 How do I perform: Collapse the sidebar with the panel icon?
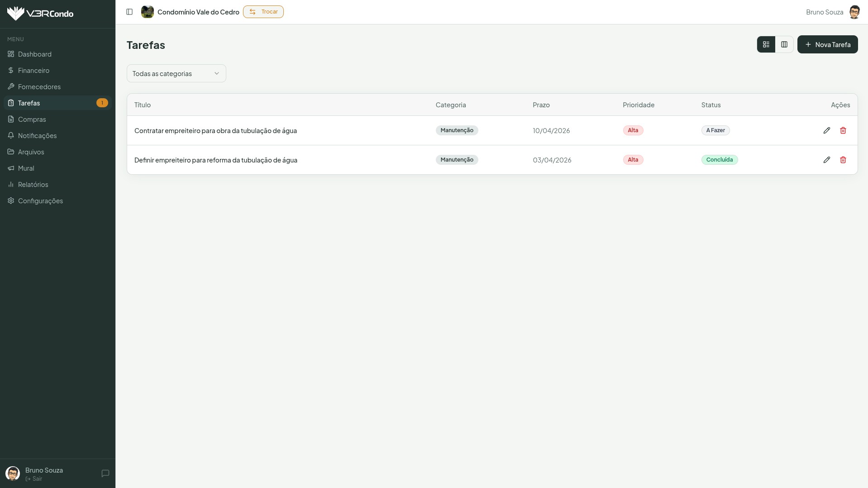[x=129, y=12]
